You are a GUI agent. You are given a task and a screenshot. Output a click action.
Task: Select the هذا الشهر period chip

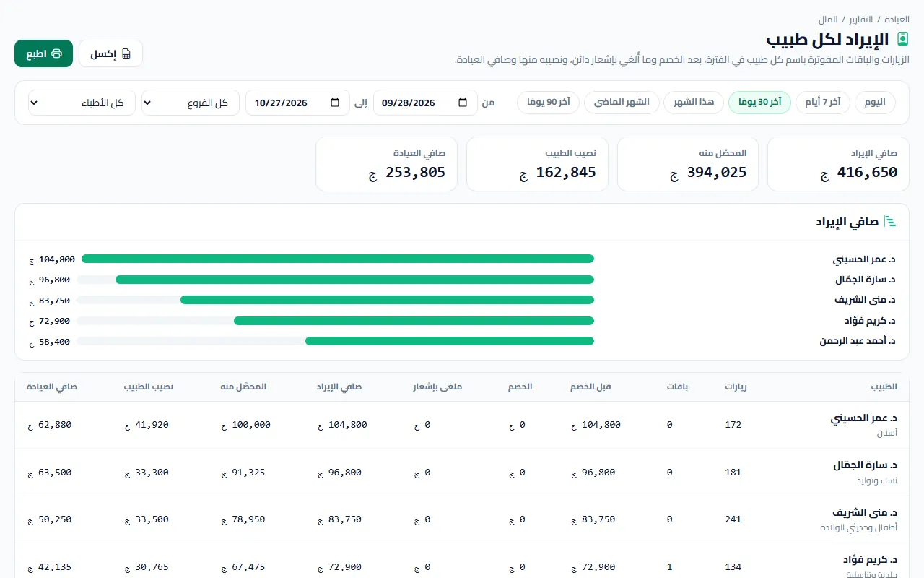coord(694,103)
